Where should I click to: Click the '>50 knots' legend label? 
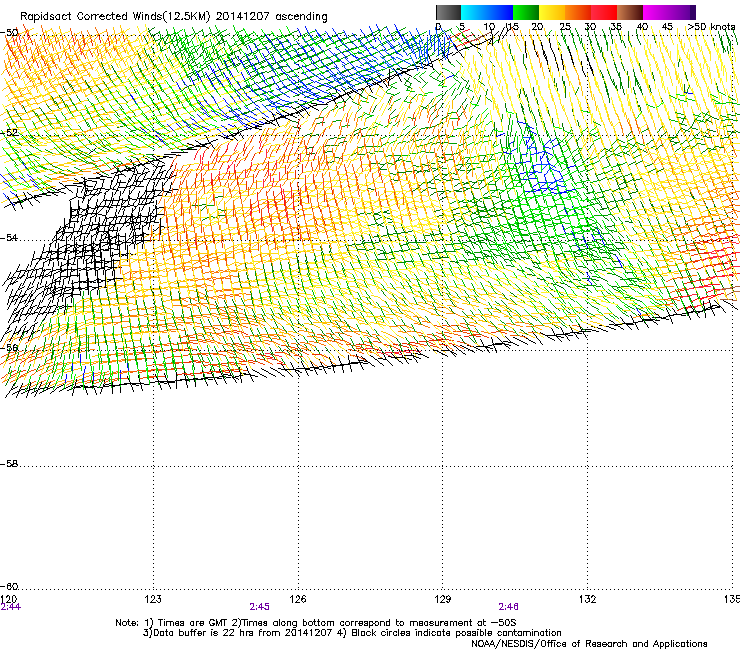coord(711,27)
